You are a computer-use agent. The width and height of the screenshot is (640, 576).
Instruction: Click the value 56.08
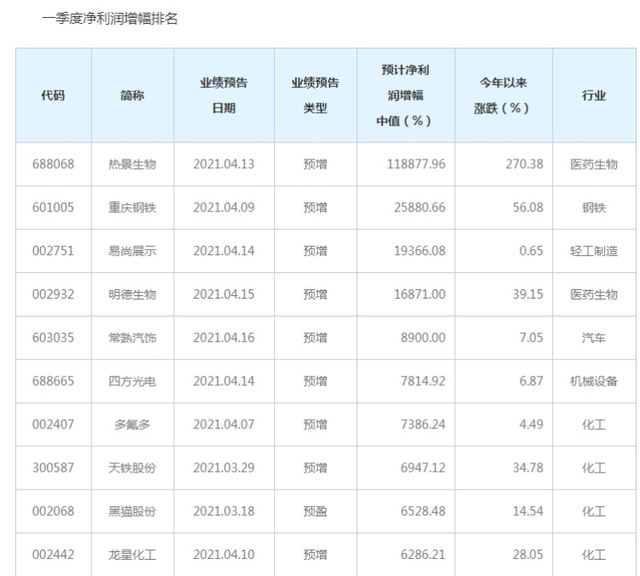pos(528,207)
